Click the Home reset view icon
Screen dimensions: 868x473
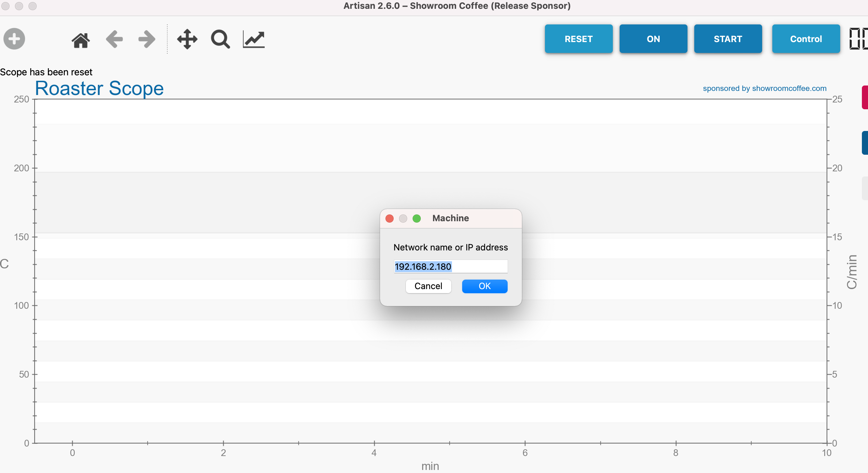coord(81,40)
